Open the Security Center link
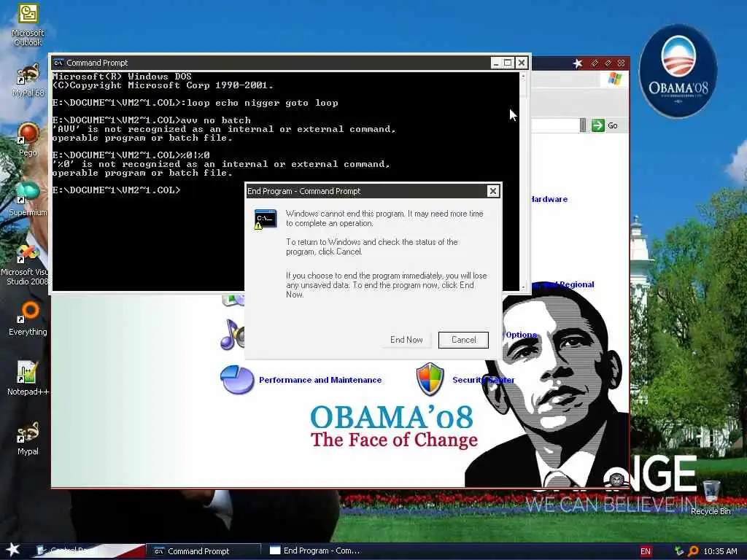 (484, 380)
